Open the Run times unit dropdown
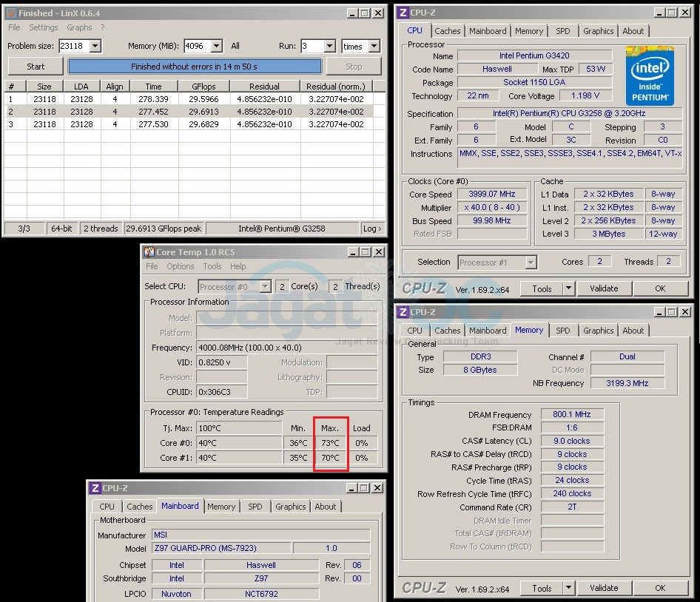Image resolution: width=700 pixels, height=602 pixels. [374, 46]
